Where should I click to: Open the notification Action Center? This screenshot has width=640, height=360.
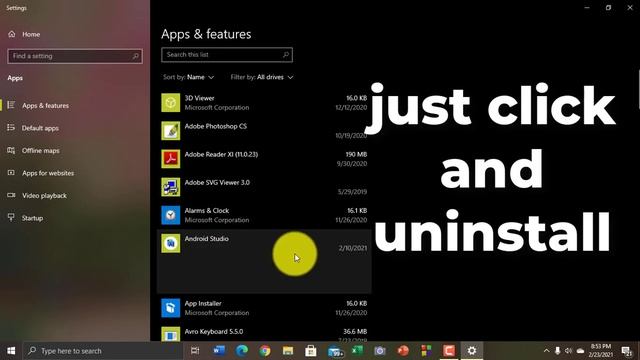tap(627, 351)
